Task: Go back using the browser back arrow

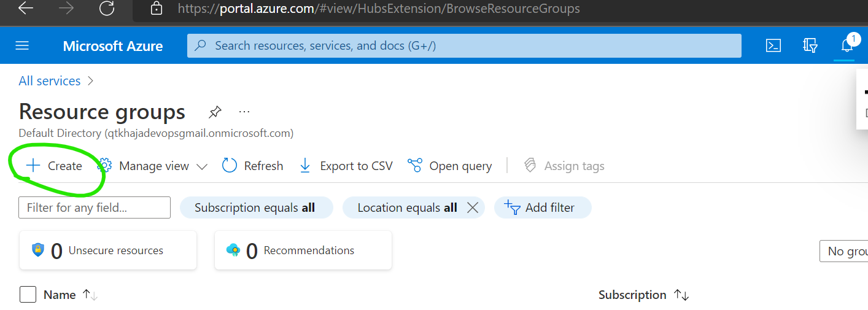Action: pos(26,9)
